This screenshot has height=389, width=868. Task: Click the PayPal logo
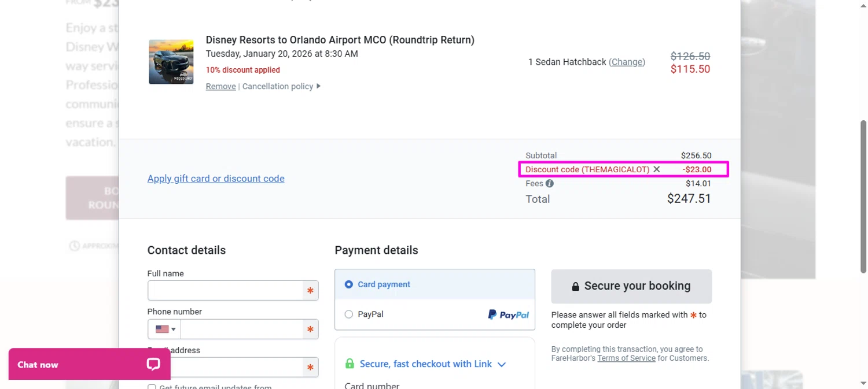click(x=508, y=314)
